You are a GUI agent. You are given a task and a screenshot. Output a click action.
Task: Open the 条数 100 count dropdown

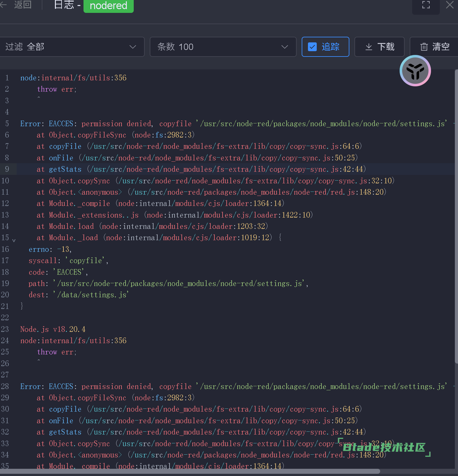point(223,47)
